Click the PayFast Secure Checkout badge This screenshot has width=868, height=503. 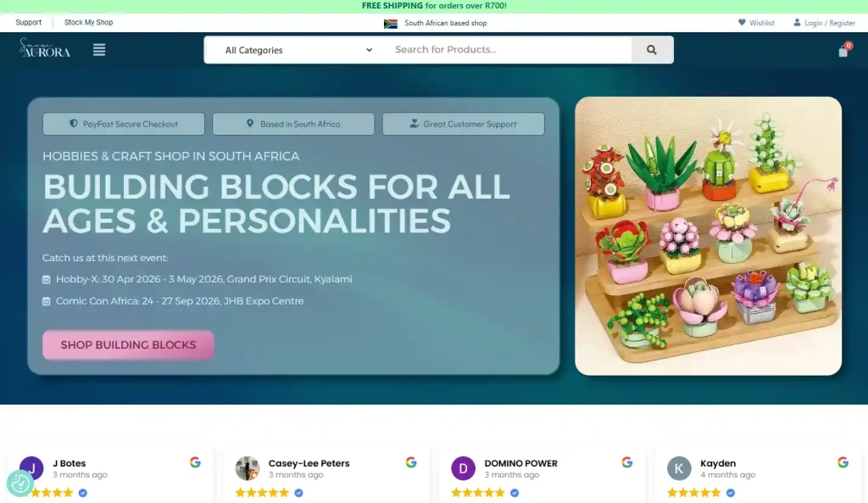pyautogui.click(x=124, y=124)
